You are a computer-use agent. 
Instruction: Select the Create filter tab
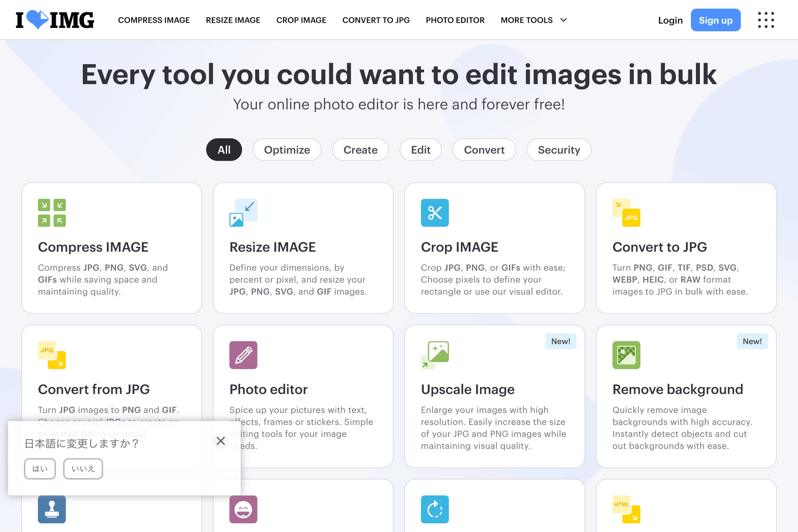[x=360, y=150]
